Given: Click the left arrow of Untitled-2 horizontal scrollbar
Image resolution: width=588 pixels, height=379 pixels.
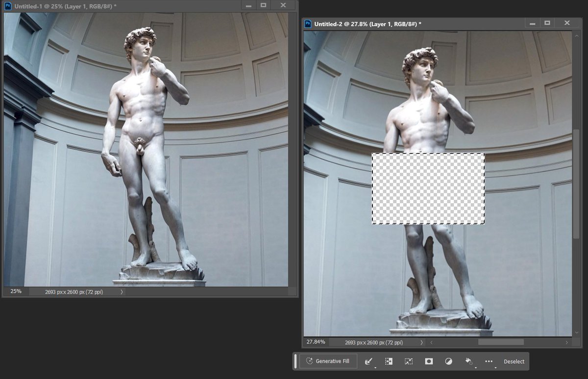Looking at the screenshot, I should [x=432, y=342].
